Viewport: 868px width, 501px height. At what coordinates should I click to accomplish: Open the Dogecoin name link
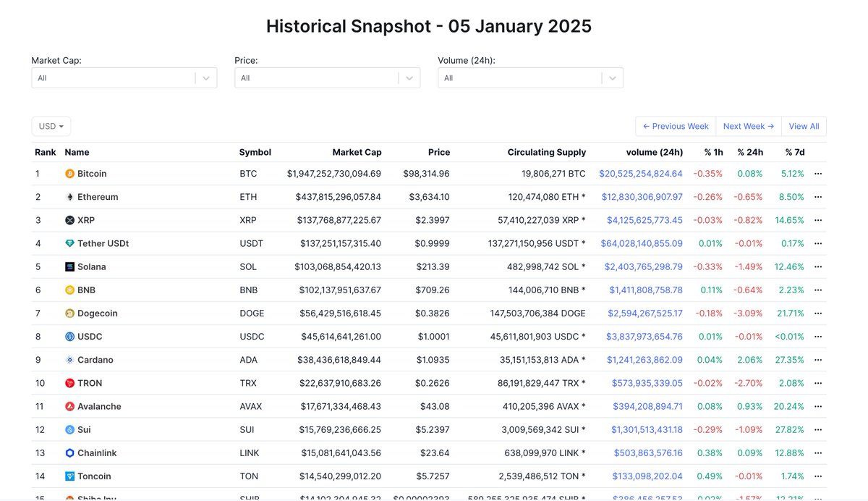pos(98,313)
